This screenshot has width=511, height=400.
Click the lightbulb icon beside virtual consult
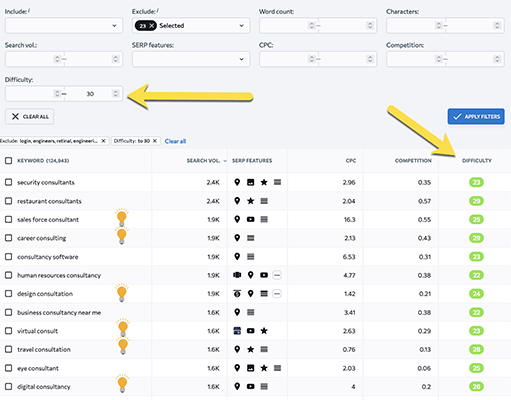click(123, 327)
